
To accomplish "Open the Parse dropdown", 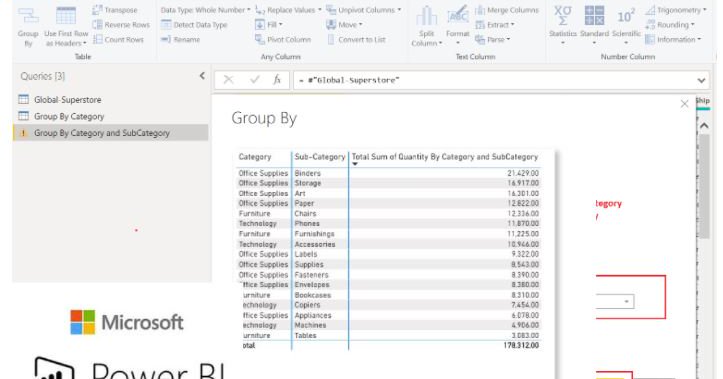I will pyautogui.click(x=492, y=39).
